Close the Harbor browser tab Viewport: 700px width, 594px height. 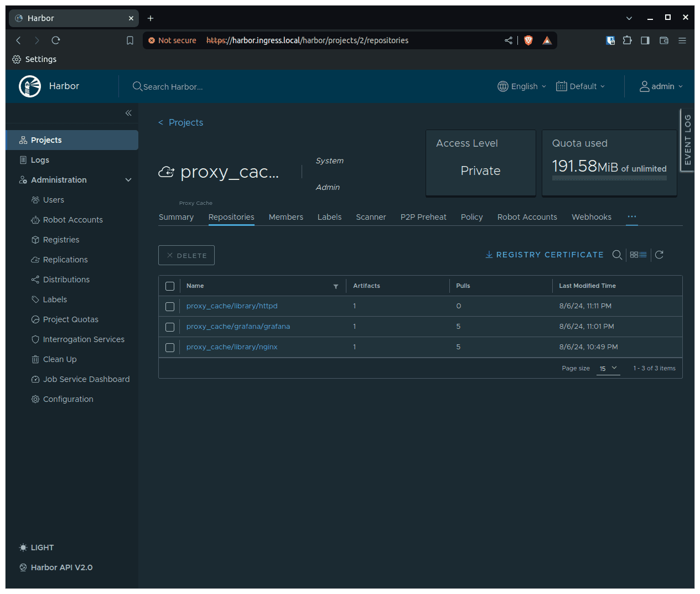click(131, 18)
